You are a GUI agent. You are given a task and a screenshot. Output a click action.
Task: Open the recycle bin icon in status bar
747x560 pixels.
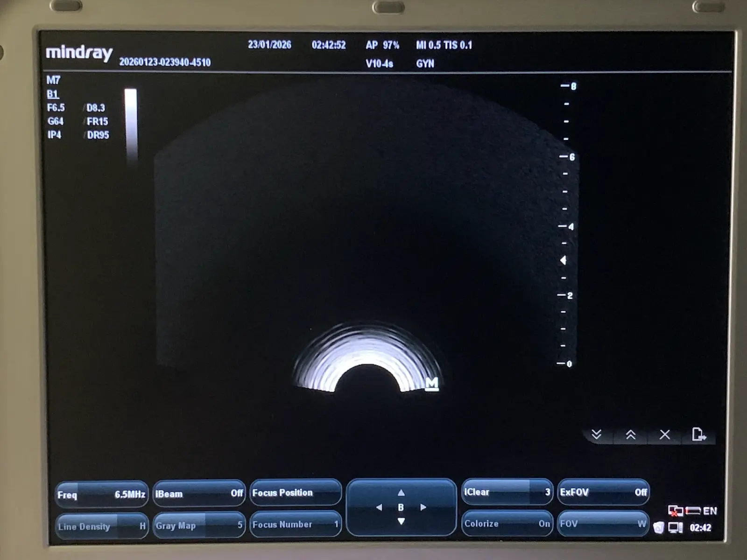(659, 527)
